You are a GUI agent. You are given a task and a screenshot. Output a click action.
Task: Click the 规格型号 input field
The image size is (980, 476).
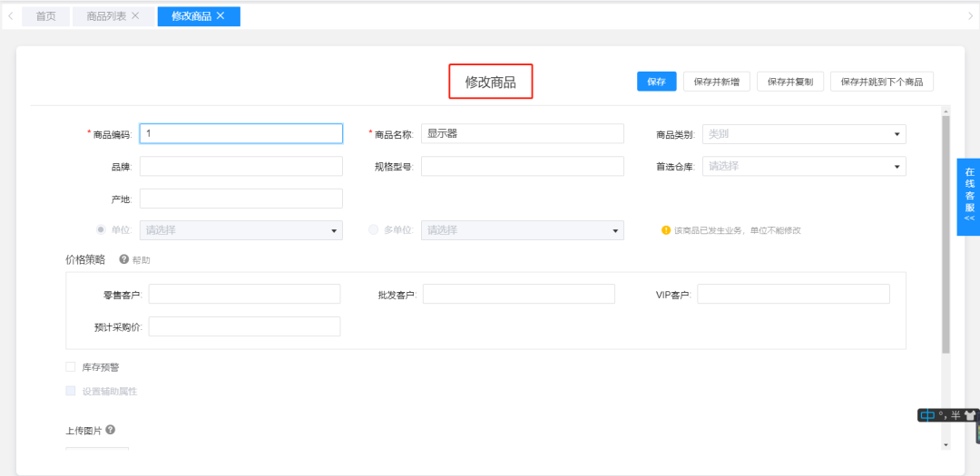[523, 166]
